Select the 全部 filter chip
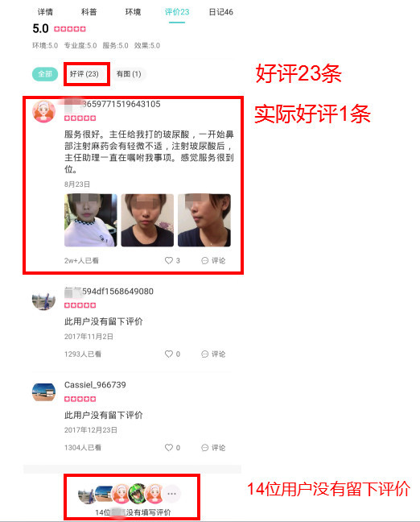 pos(45,74)
